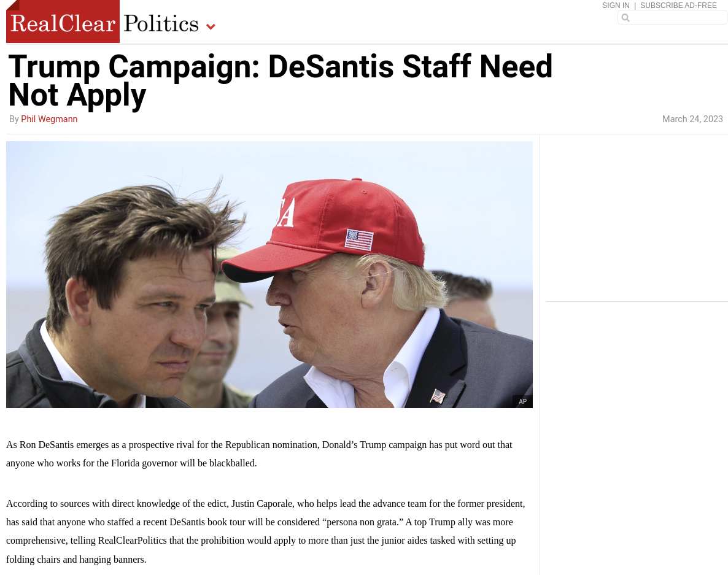Image resolution: width=728 pixels, height=575 pixels.
Task: Click the opening paragraph about Ron DeSantis
Action: (x=259, y=454)
